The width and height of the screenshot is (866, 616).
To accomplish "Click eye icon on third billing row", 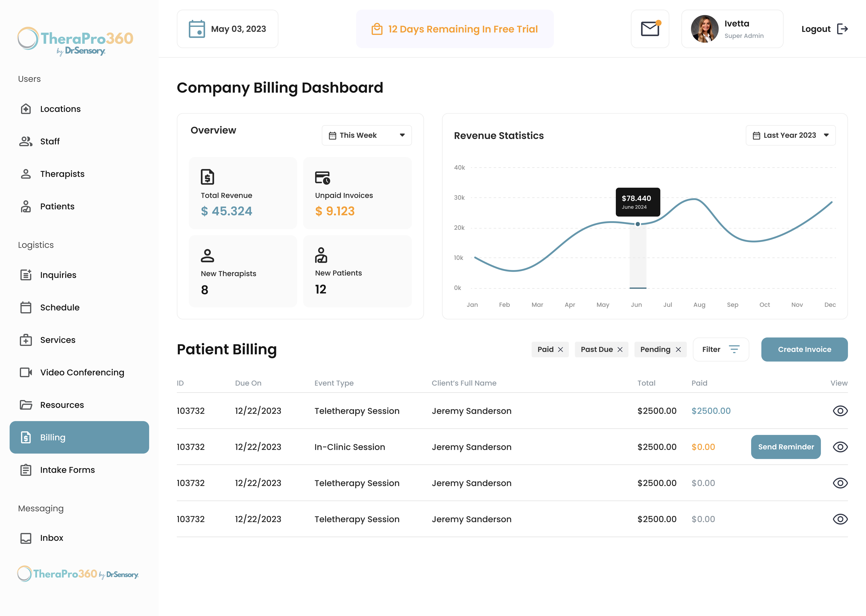I will [x=840, y=483].
